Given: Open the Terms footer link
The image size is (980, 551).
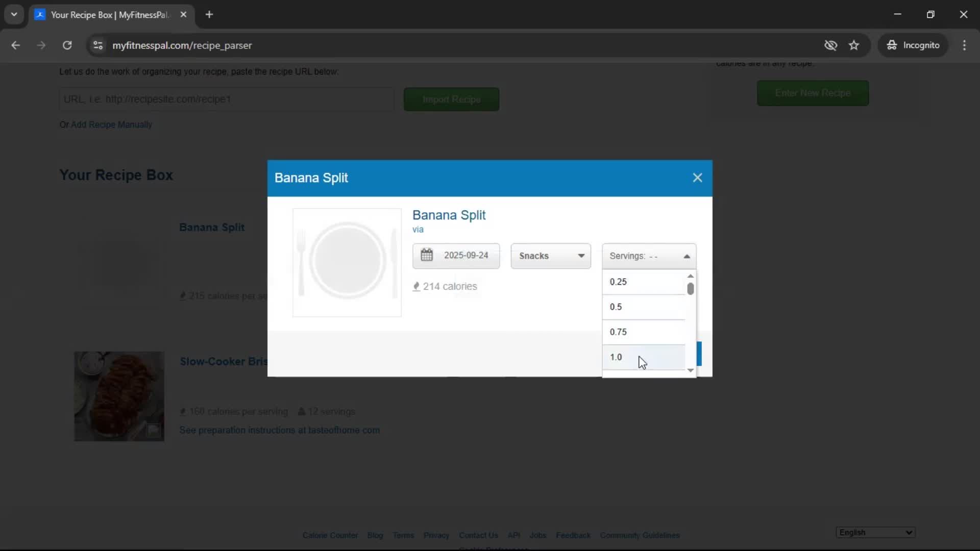Looking at the screenshot, I should point(403,535).
